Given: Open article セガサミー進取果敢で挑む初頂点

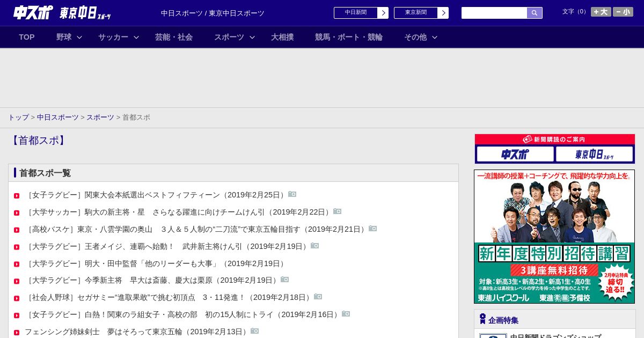Looking at the screenshot, I should [169, 297].
